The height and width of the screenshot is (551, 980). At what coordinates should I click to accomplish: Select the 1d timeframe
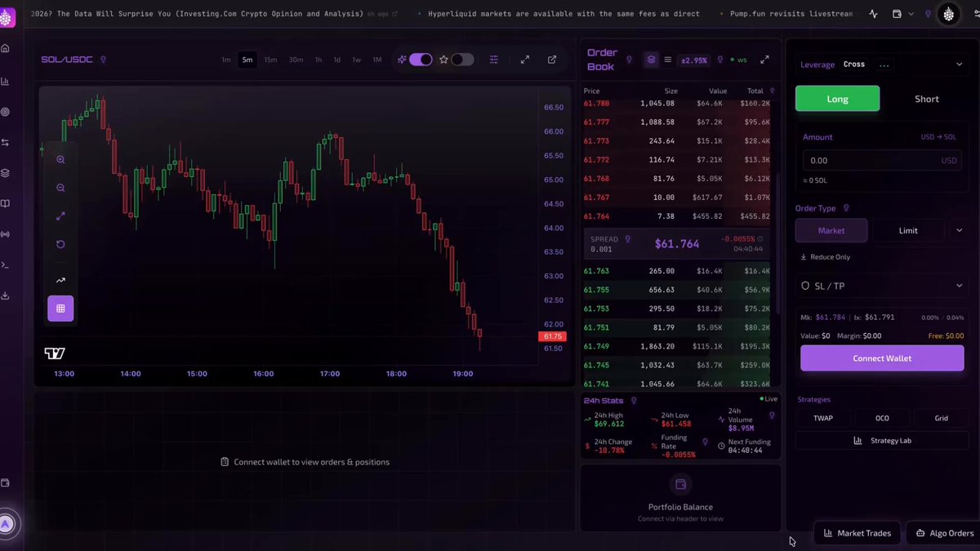click(x=336, y=60)
